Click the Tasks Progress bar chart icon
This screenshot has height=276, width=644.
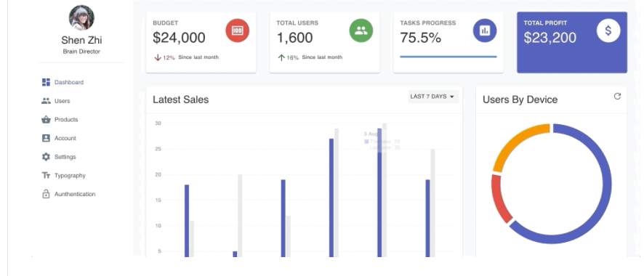485,31
